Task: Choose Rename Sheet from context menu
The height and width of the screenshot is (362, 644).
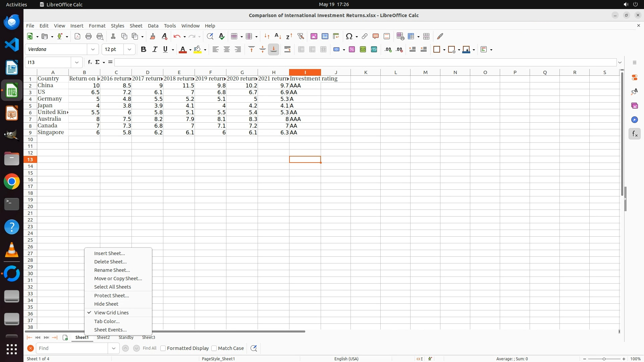Action: [x=112, y=270]
